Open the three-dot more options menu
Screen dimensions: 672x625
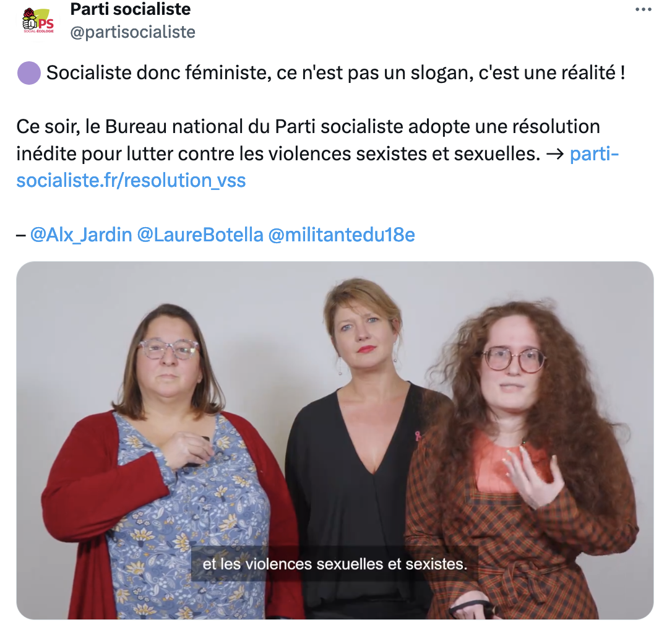click(643, 9)
